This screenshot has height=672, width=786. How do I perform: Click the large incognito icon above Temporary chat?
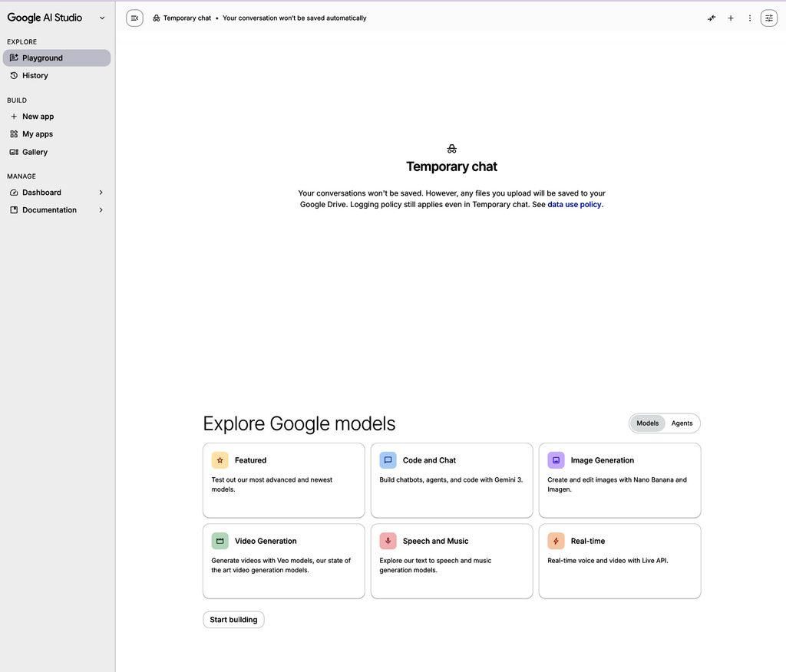(451, 149)
